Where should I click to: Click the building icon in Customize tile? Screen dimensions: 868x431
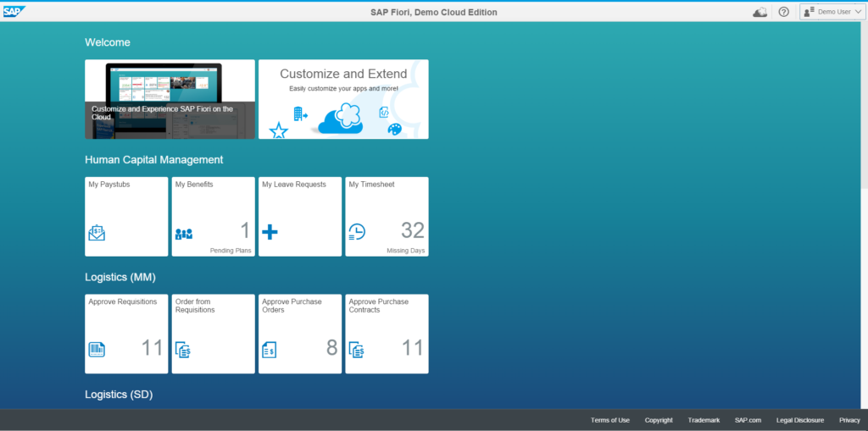[300, 114]
